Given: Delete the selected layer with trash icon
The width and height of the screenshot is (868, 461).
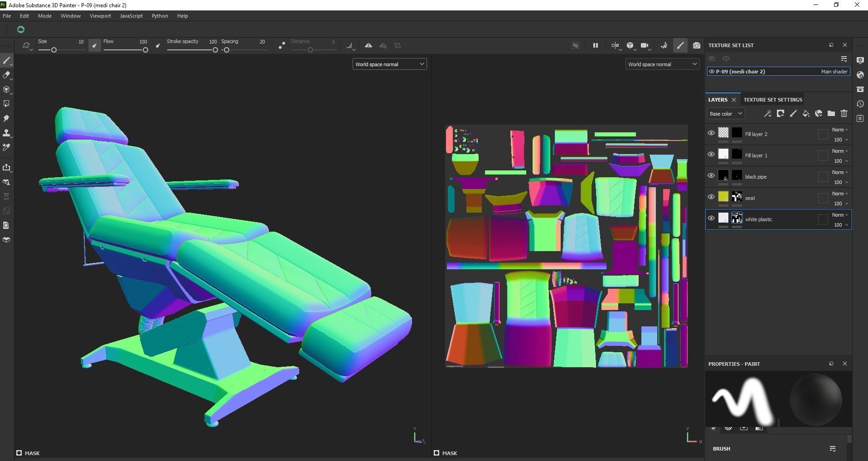Looking at the screenshot, I should (x=844, y=114).
